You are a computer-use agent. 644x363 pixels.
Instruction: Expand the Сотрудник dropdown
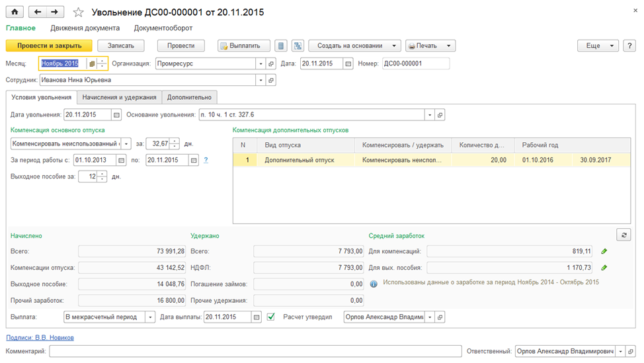pos(261,80)
